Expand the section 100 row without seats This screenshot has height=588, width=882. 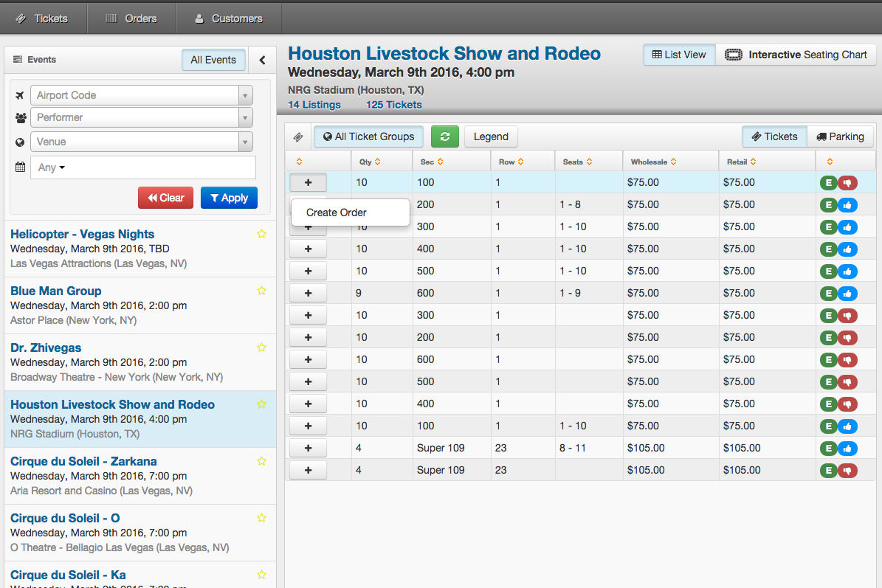tap(308, 183)
